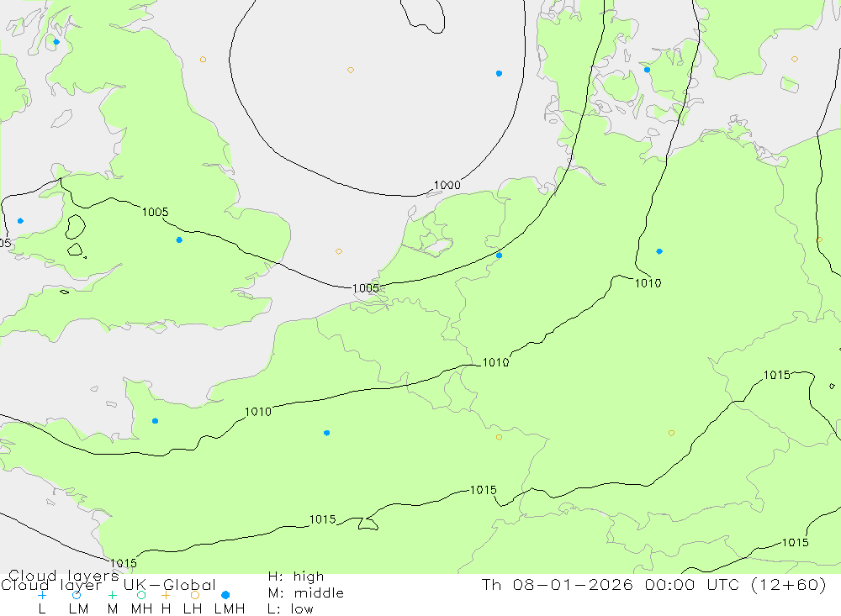
Task: Click the 1015 label near the French-German border
Action: coord(484,490)
